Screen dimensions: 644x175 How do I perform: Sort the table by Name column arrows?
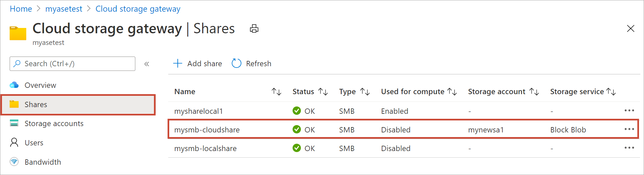coord(276,91)
